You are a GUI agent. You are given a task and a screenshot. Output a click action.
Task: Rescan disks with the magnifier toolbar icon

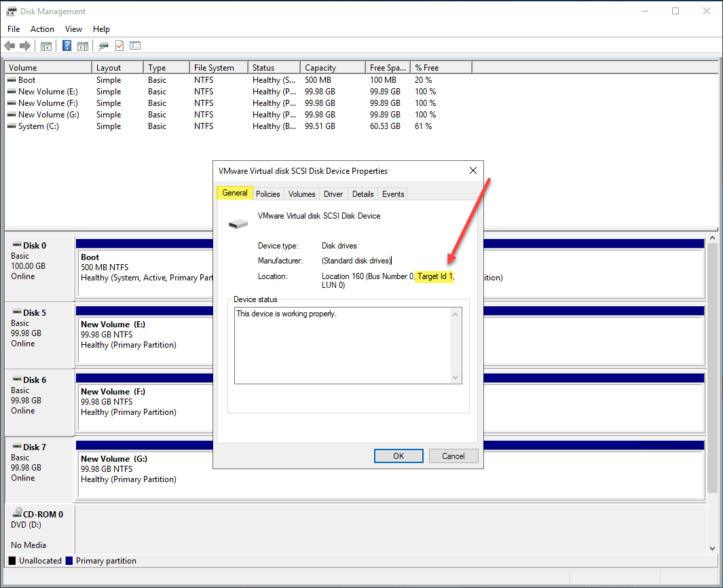point(103,45)
